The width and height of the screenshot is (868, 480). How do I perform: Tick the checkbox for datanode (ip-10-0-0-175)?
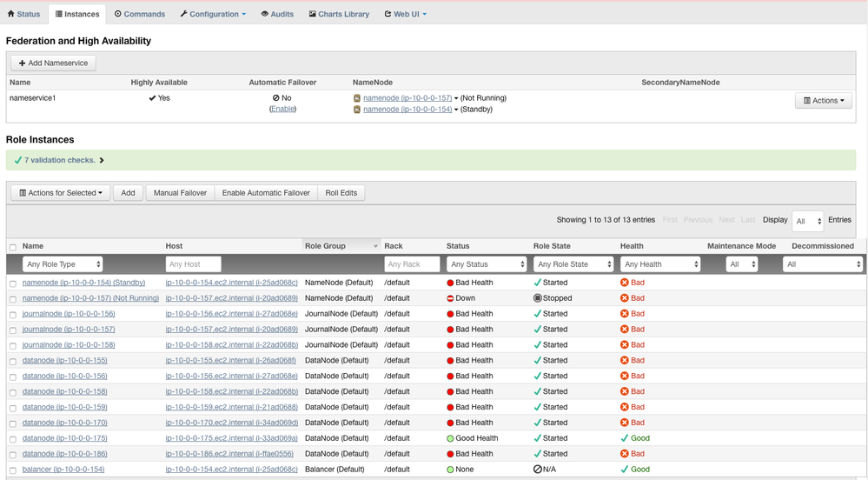coord(13,439)
